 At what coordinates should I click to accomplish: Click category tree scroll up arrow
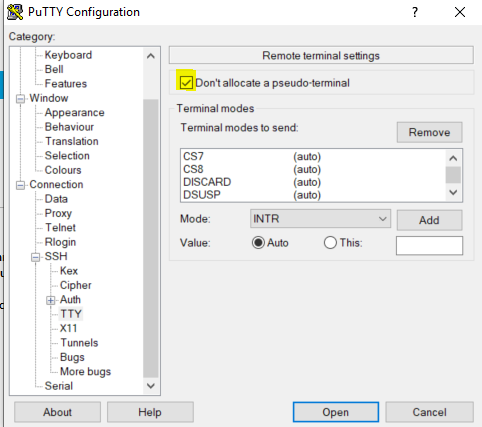point(151,56)
